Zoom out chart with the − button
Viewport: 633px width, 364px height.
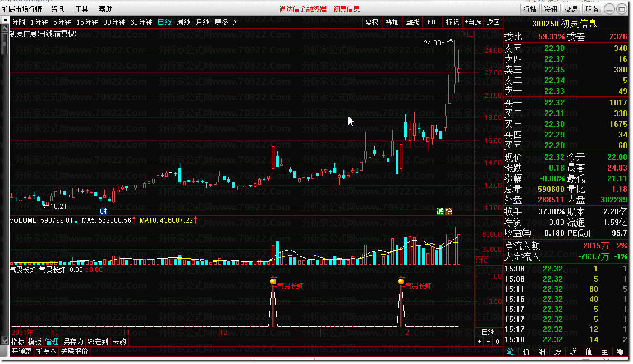point(488,342)
